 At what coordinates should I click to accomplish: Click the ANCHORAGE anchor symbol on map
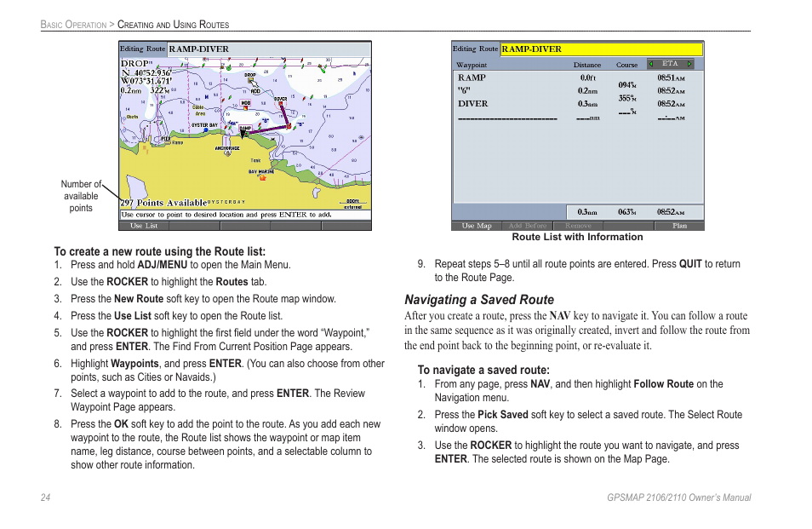(x=227, y=153)
